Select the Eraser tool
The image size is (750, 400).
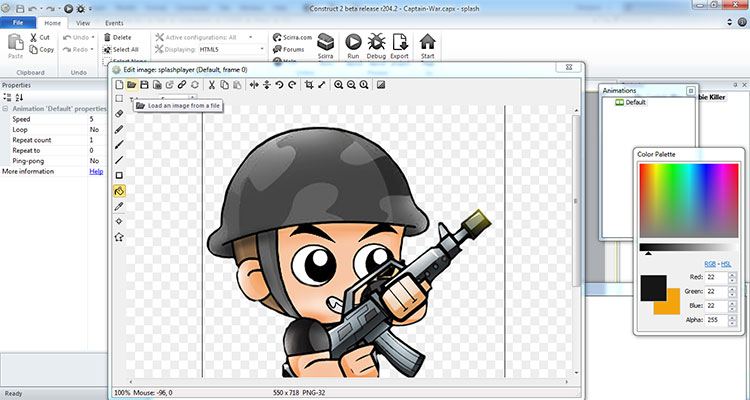click(119, 114)
